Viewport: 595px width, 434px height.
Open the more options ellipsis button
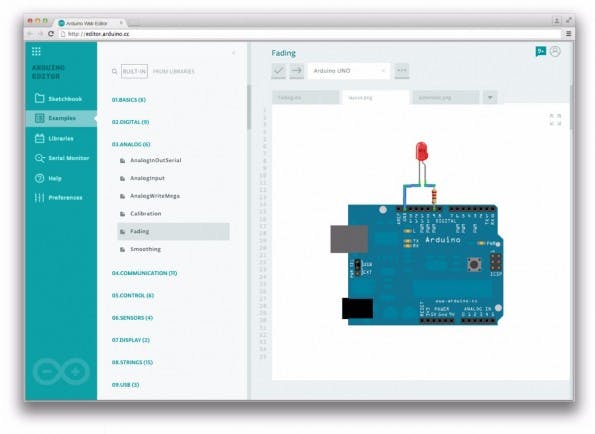click(401, 71)
